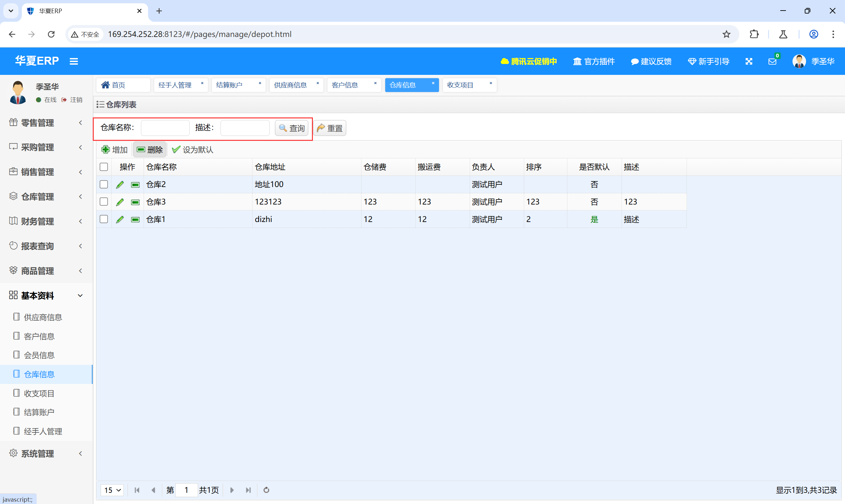Open 收支项目 in the sidebar menu
The width and height of the screenshot is (845, 504).
pyautogui.click(x=39, y=393)
